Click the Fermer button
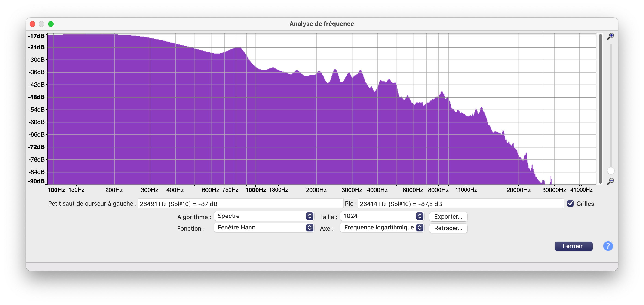 pos(573,246)
